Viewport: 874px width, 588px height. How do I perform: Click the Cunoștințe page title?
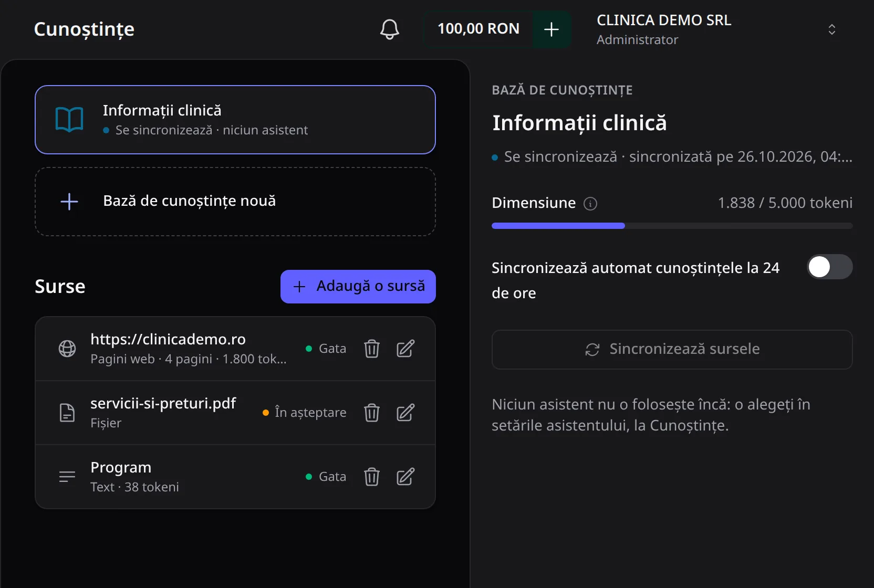84,29
